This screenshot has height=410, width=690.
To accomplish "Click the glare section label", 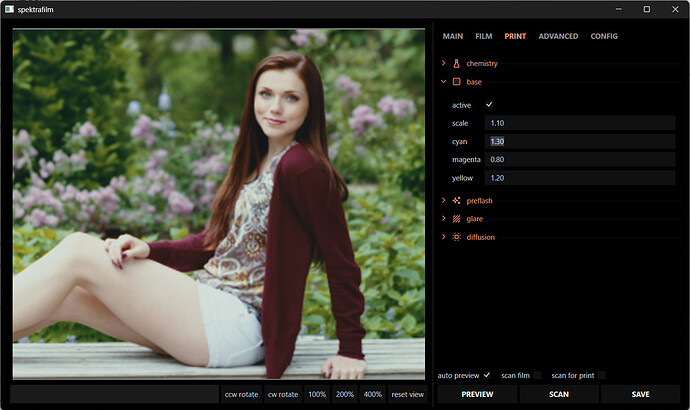I will [474, 219].
